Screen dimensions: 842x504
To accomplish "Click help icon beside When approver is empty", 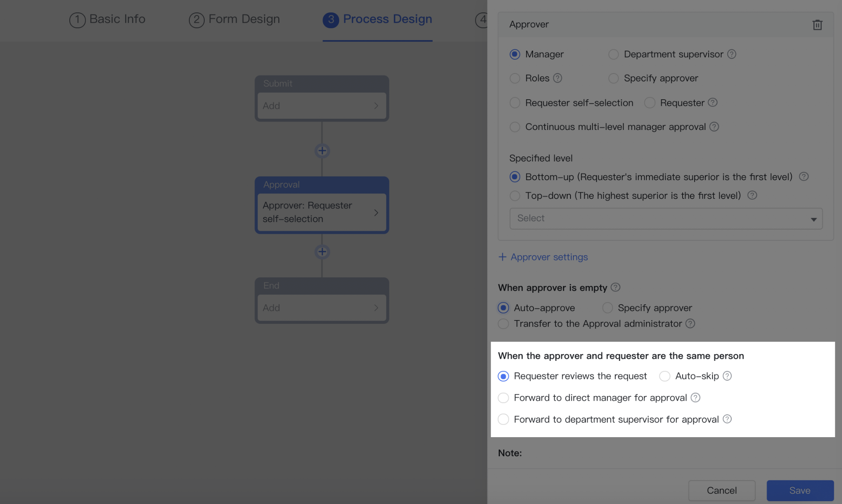I will click(x=616, y=287).
